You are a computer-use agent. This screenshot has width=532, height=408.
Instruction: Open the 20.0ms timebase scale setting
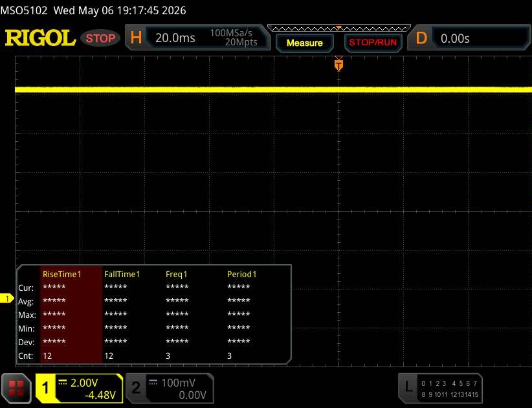tap(175, 38)
